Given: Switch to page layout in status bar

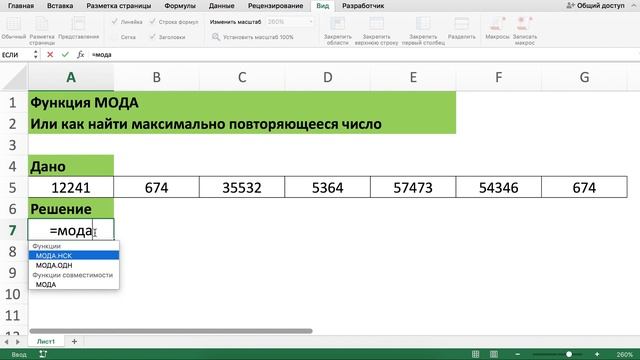Looking at the screenshot, I should (494, 354).
